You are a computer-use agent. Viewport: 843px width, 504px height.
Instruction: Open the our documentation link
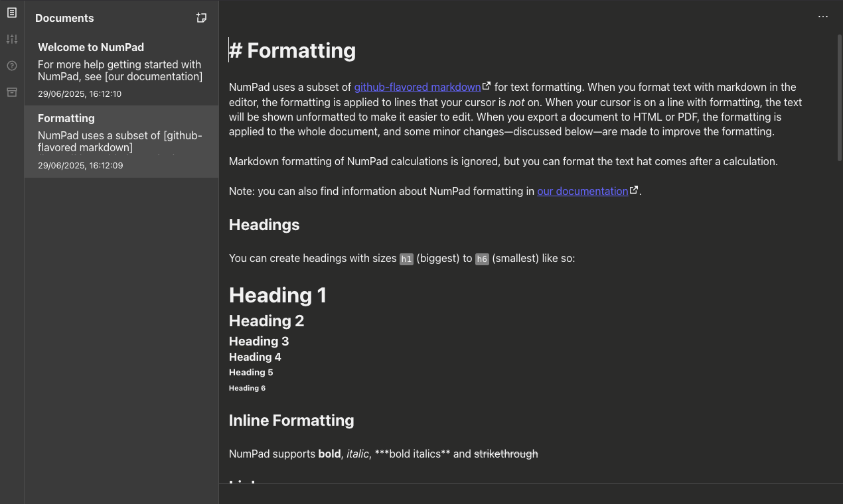(x=582, y=191)
